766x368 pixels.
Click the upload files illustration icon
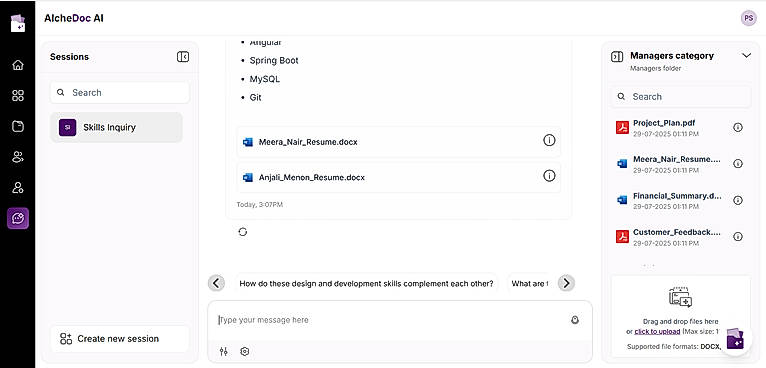(680, 297)
